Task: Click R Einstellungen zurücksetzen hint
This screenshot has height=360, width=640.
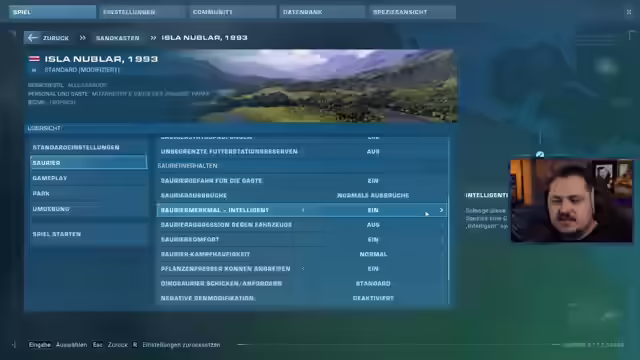Action: (x=176, y=345)
